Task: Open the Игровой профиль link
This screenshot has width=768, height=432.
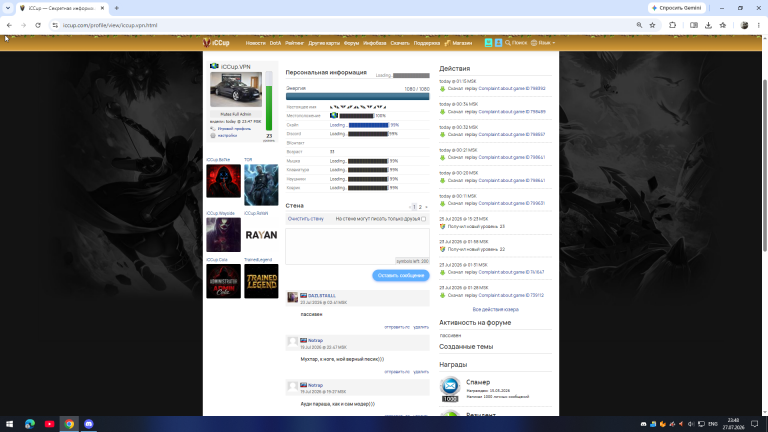Action: 234,128
